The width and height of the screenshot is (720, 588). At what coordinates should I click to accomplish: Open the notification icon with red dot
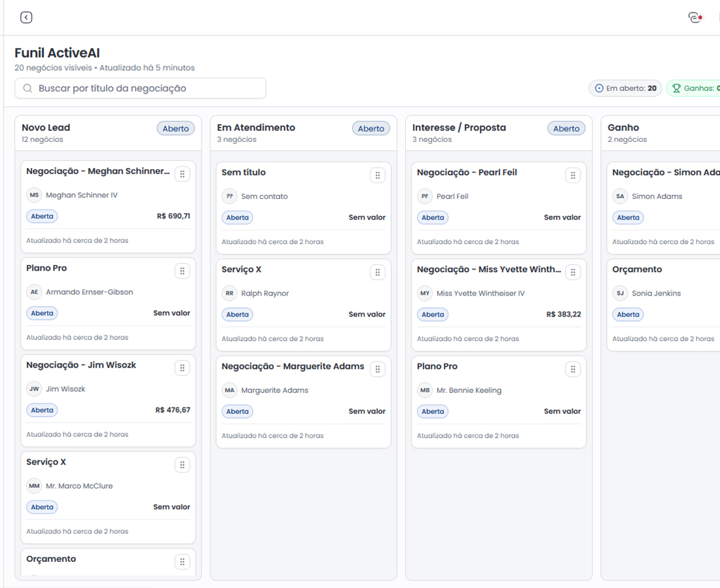(695, 18)
